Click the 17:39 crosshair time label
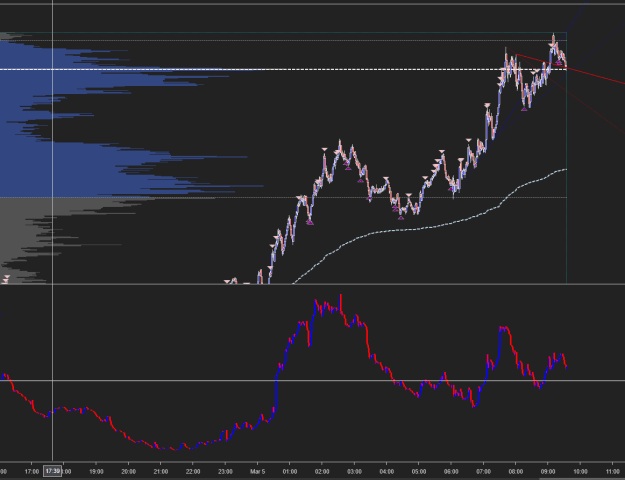 [x=53, y=471]
